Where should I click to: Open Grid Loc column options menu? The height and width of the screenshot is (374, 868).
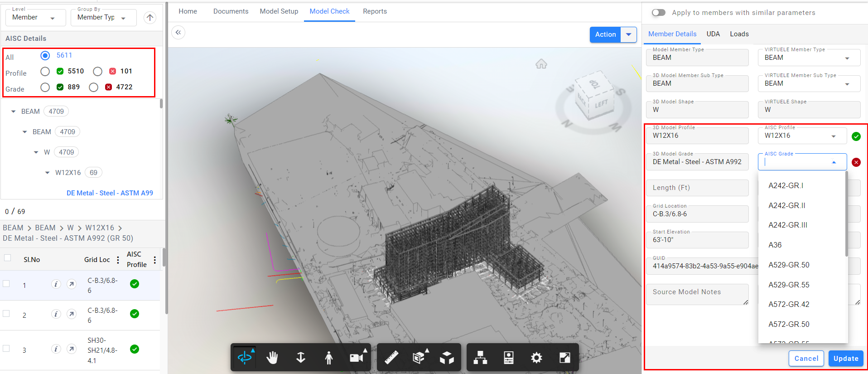[118, 260]
